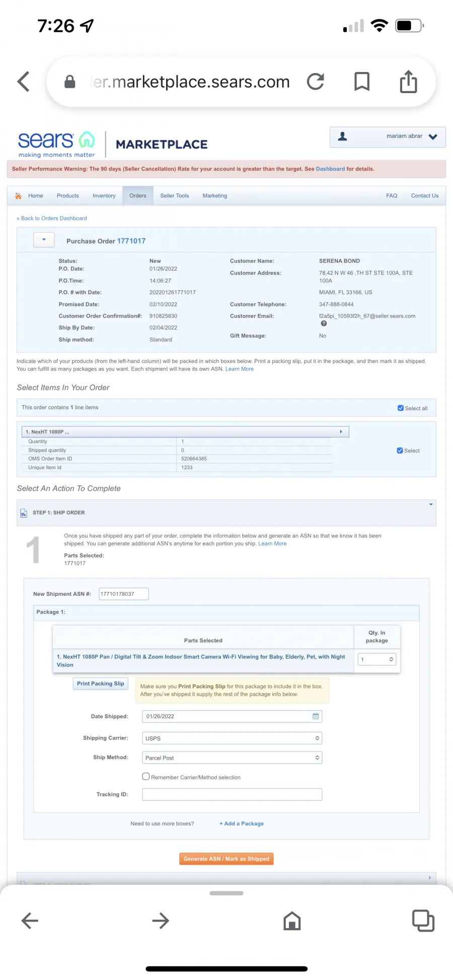Check Remember Carrier/Method selection
Screen dimensions: 453x980
pyautogui.click(x=146, y=777)
